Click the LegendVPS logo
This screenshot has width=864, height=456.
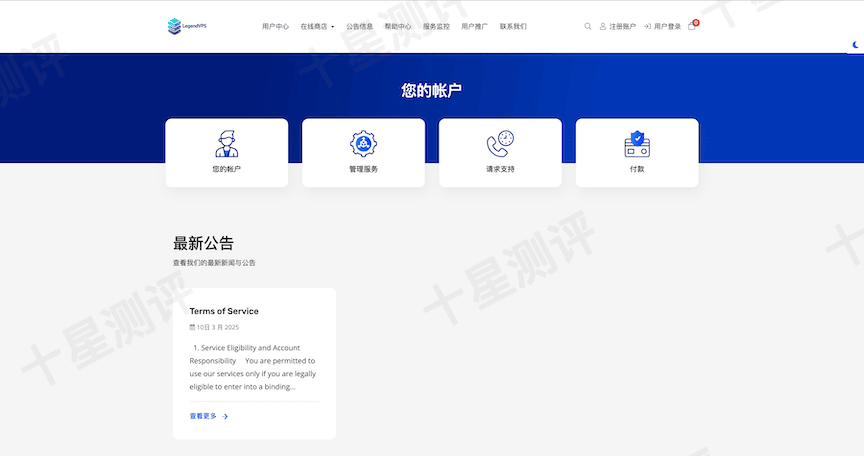click(x=187, y=27)
